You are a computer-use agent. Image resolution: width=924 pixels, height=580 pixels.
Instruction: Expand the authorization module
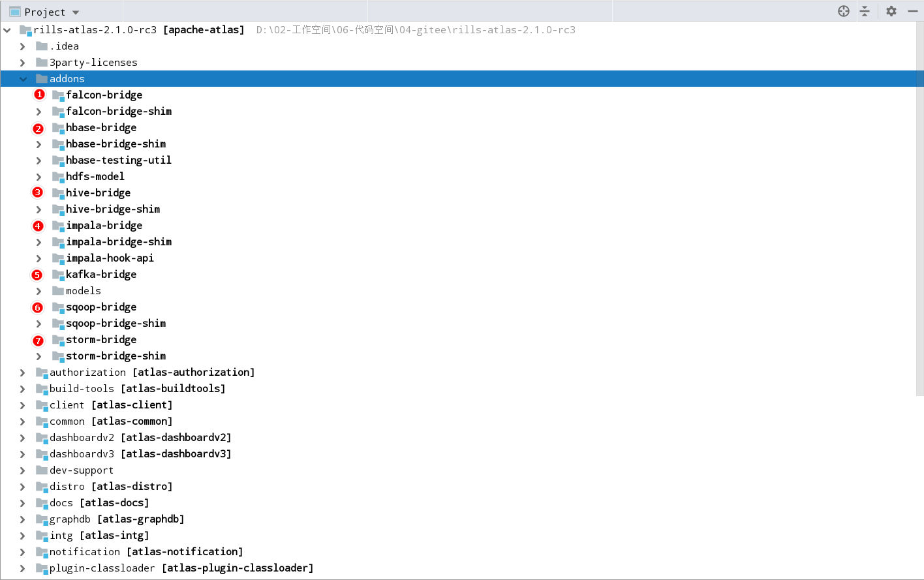(x=23, y=373)
